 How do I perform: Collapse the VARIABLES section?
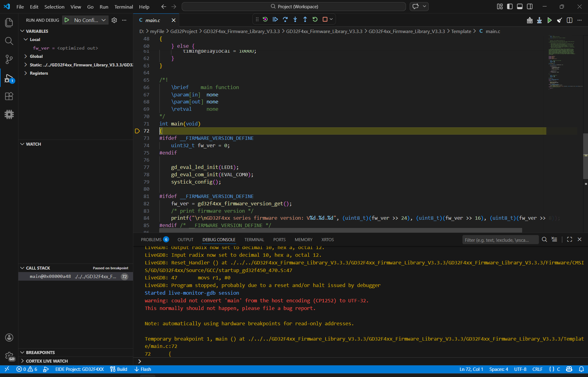pos(22,31)
